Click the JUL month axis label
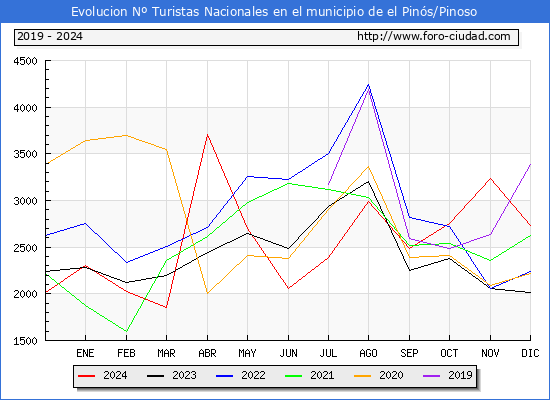 (328, 353)
